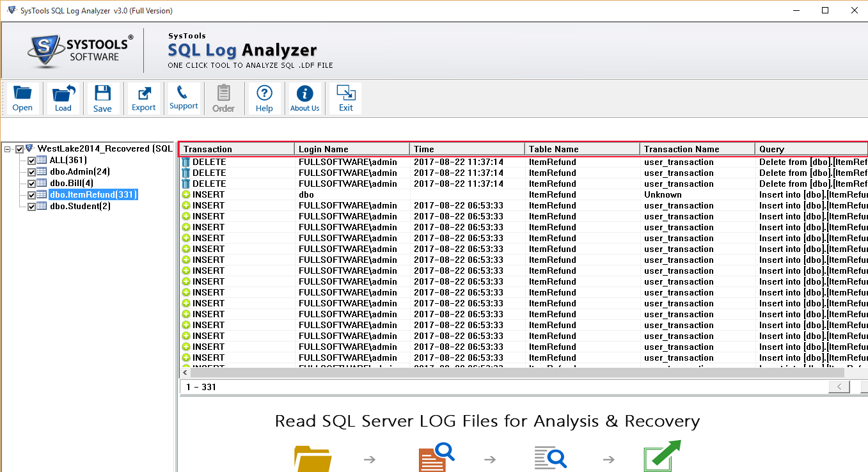Click the table icon beside dbo.Student(2)
This screenshot has width=868, height=472.
pyautogui.click(x=42, y=206)
